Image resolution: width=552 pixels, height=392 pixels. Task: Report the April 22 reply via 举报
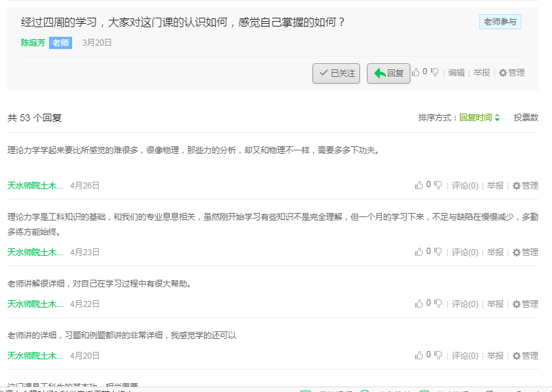(496, 304)
